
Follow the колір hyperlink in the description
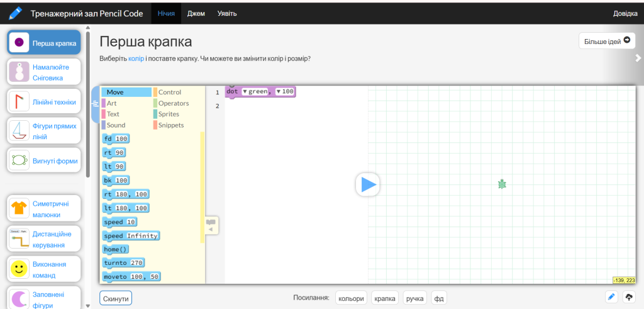[x=136, y=59]
